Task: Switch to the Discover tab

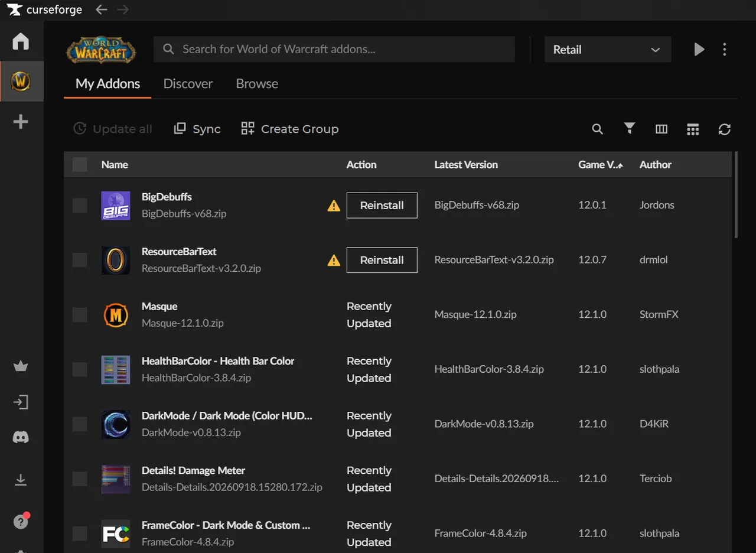Action: pyautogui.click(x=188, y=84)
